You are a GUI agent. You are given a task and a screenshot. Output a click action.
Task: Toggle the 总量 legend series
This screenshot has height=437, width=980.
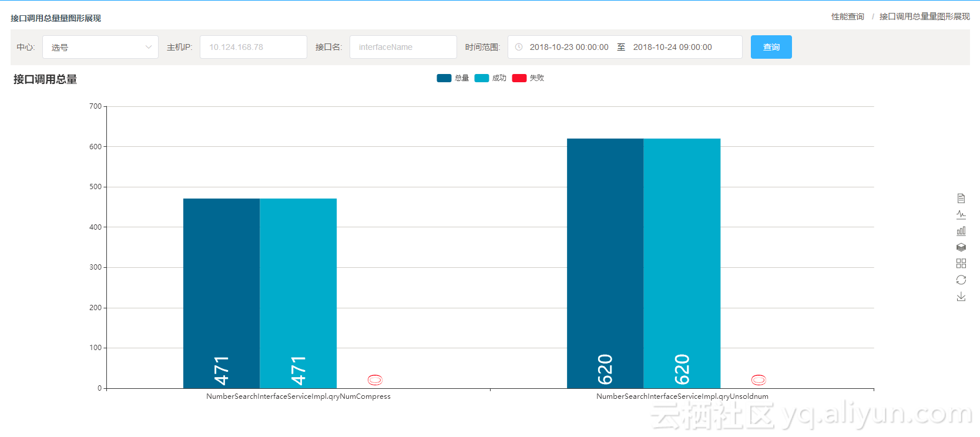tap(452, 78)
